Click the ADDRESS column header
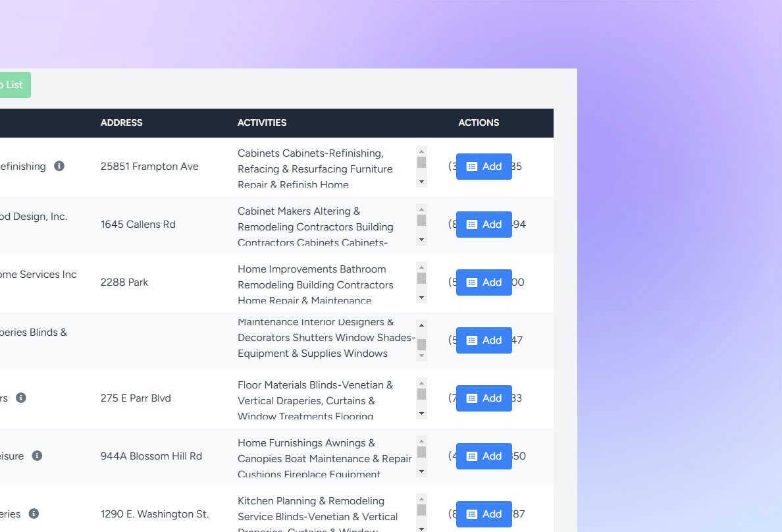 122,123
